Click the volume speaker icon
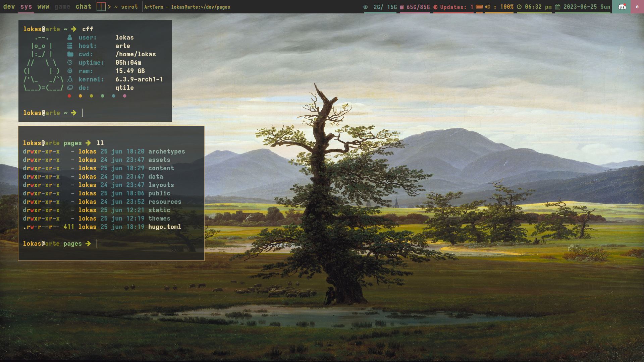Image resolution: width=644 pixels, height=362 pixels. (487, 7)
